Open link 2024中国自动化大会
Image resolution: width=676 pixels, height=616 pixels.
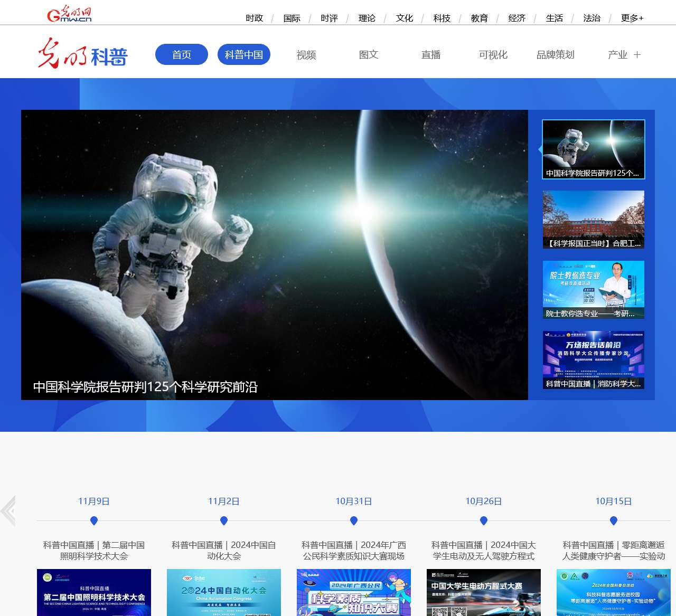click(x=224, y=551)
